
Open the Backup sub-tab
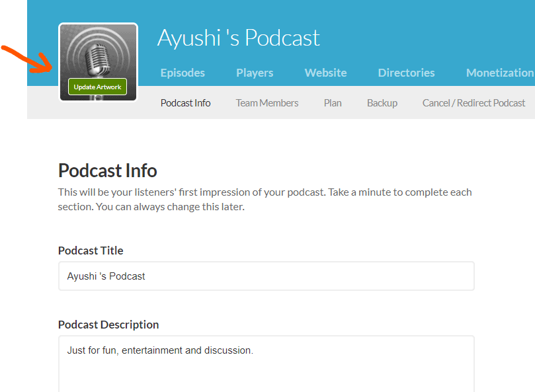[x=382, y=102]
